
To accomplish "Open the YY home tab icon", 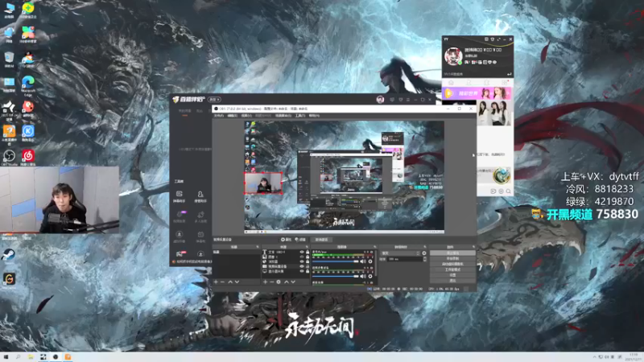I will (451, 83).
